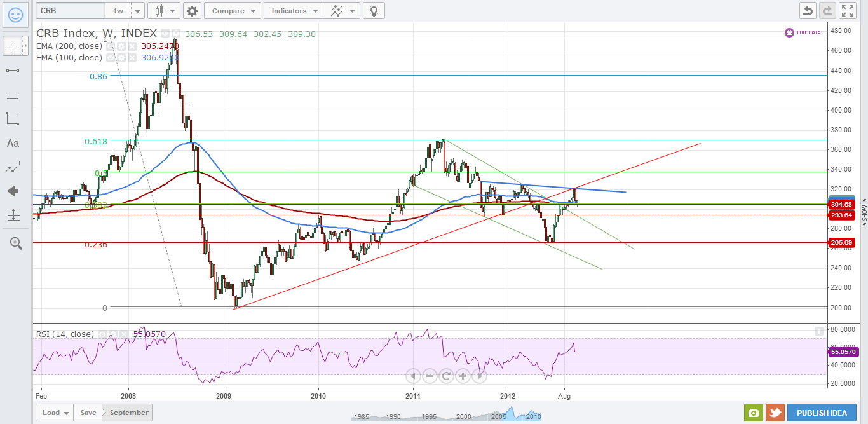Click the 293.64 price level label

pyautogui.click(x=841, y=215)
